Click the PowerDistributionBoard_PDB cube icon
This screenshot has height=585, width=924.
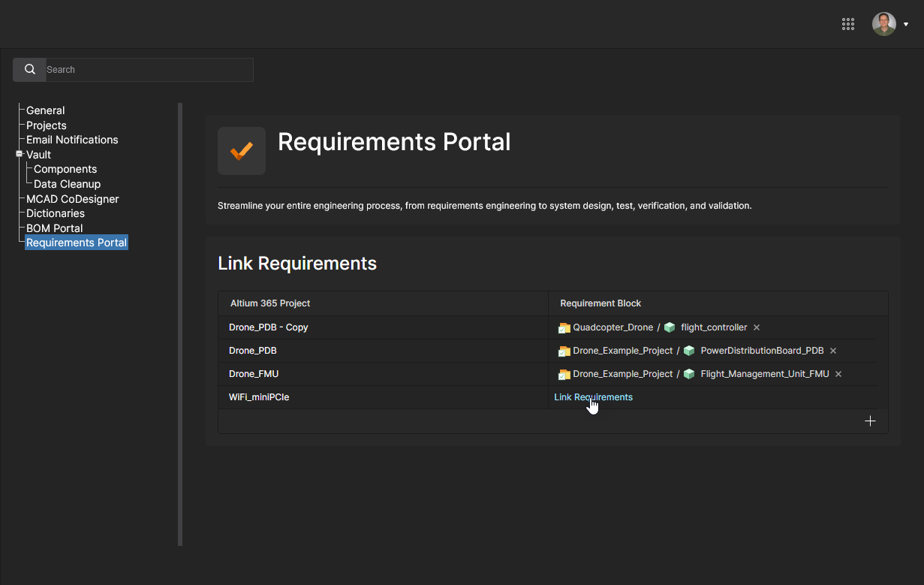pos(689,351)
